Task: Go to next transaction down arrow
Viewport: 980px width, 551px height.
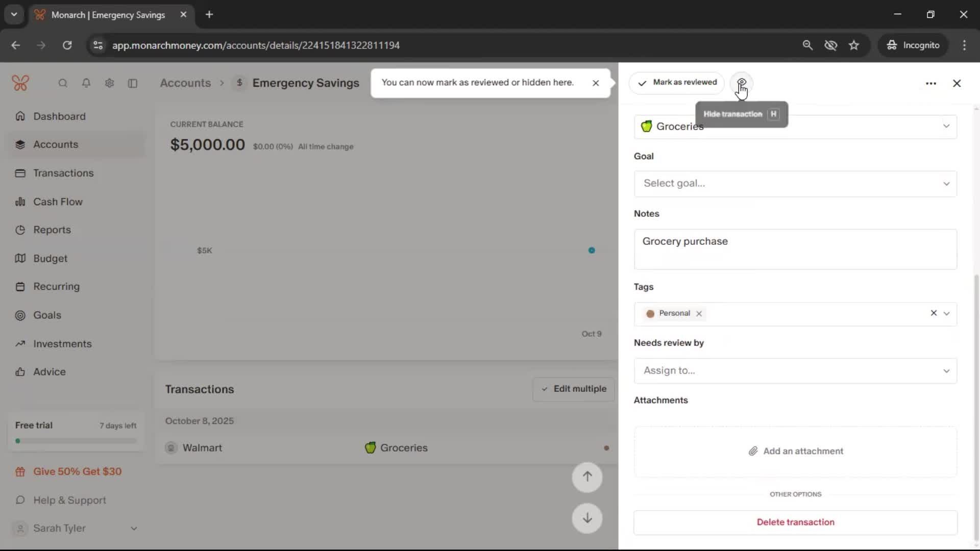Action: [x=587, y=518]
